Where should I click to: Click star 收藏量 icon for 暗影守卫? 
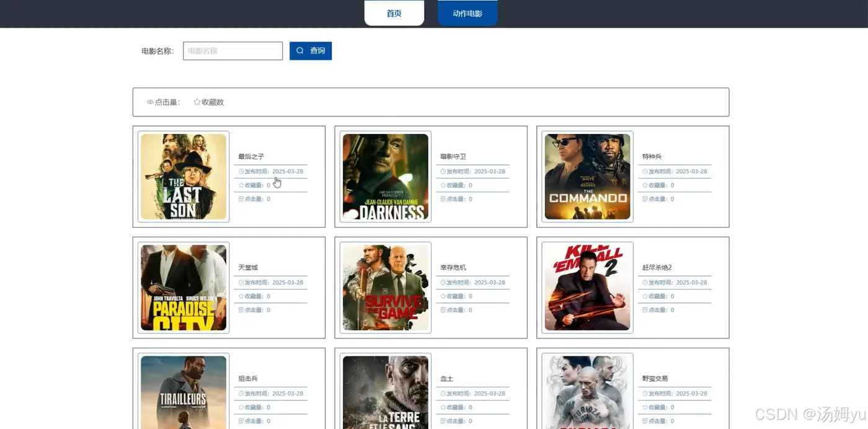pos(443,185)
